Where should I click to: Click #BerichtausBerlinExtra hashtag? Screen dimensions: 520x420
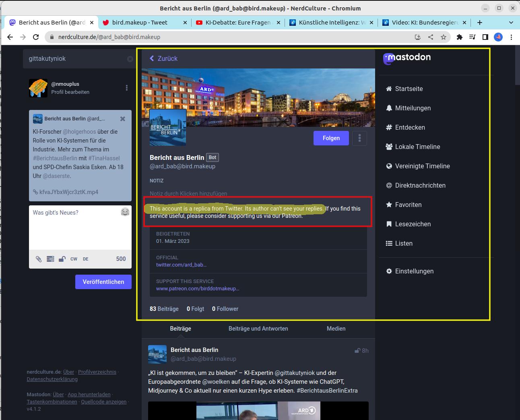[327, 391]
